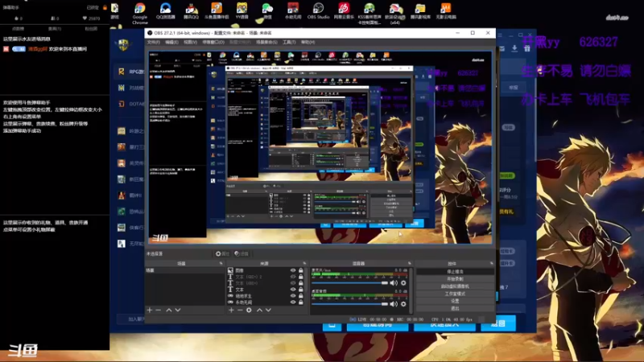The width and height of the screenshot is (644, 362).
Task: Click OBS preview canvas area
Action: click(x=320, y=147)
